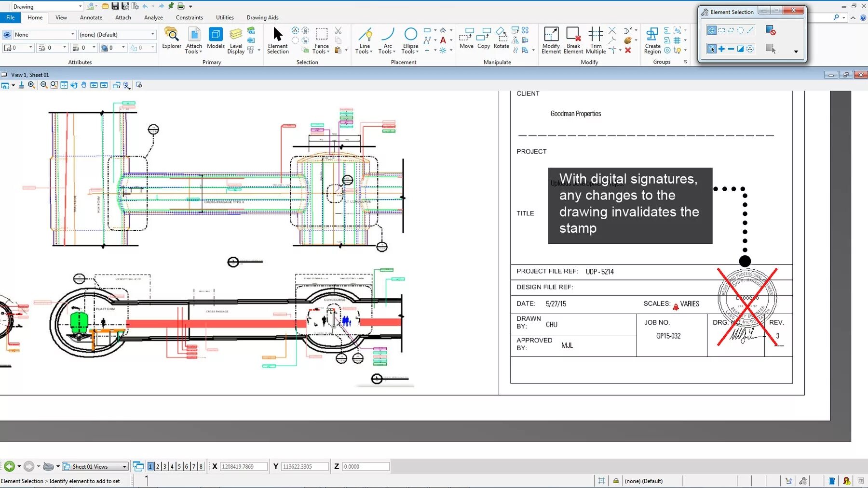This screenshot has height=488, width=868.
Task: Select Line mode in Element Selection window
Action: (x=750, y=30)
